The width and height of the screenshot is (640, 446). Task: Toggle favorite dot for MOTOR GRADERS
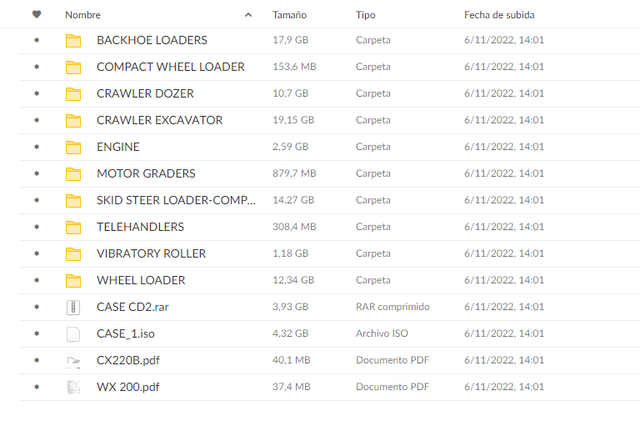(37, 174)
